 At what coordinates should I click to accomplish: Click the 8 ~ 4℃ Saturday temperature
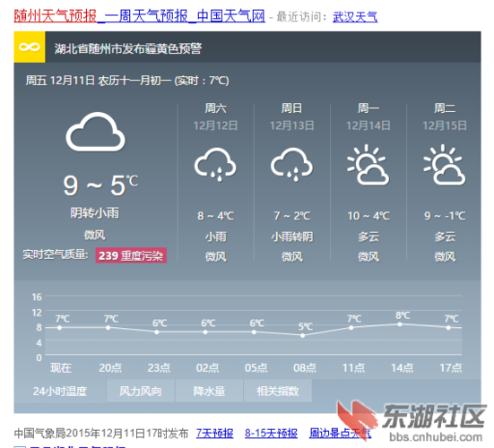215,216
